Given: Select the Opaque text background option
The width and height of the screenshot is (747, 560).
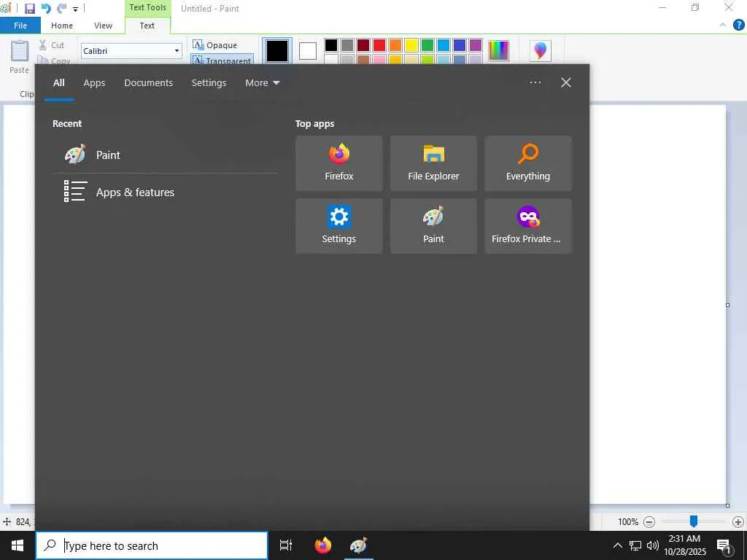Looking at the screenshot, I should (x=215, y=44).
